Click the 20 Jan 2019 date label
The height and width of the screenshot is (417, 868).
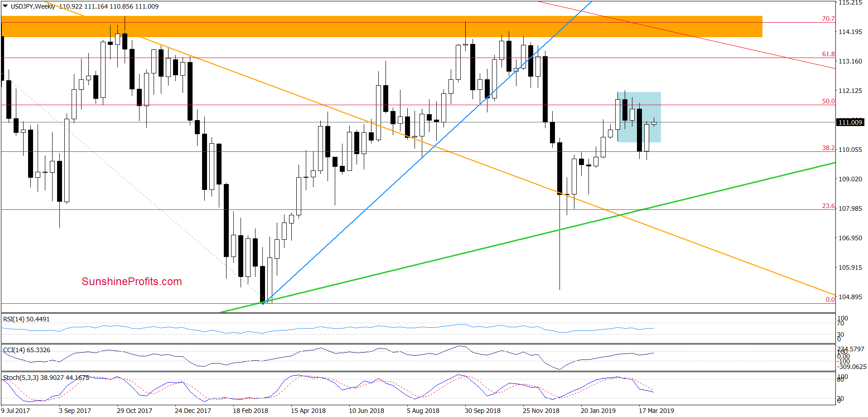click(x=598, y=411)
